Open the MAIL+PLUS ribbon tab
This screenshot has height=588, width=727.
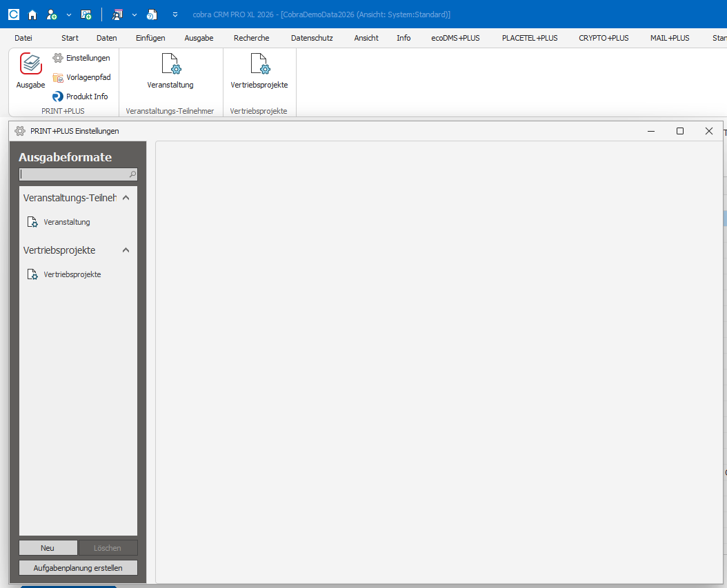pyautogui.click(x=670, y=38)
